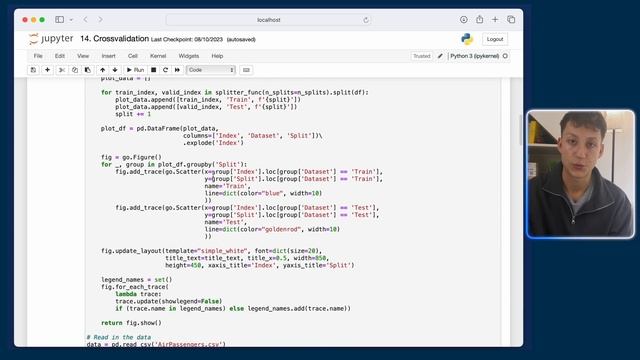Open the Cell menu
Image resolution: width=640 pixels, height=360 pixels.
pyautogui.click(x=133, y=56)
